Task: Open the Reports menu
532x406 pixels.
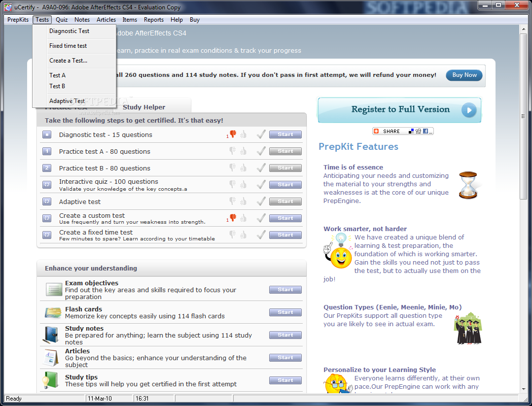Action: click(x=154, y=20)
